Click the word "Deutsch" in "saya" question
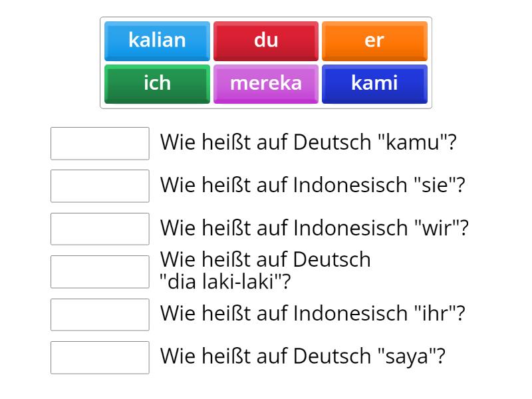The width and height of the screenshot is (532, 399). (332, 356)
